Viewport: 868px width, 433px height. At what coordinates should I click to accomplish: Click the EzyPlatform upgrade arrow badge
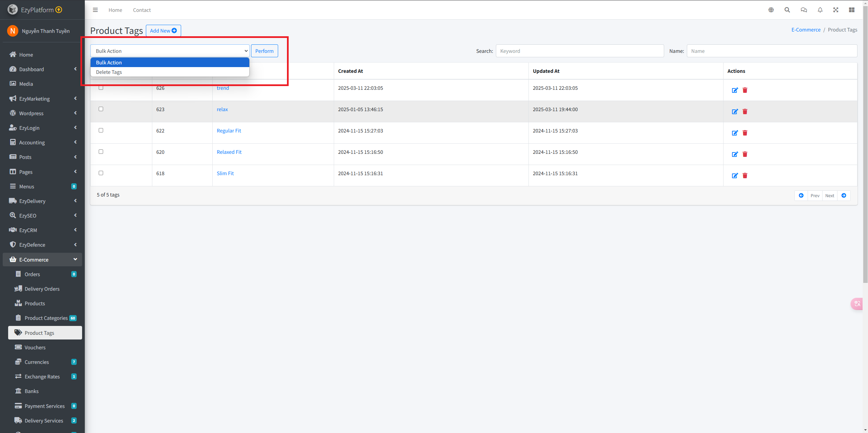(x=59, y=9)
